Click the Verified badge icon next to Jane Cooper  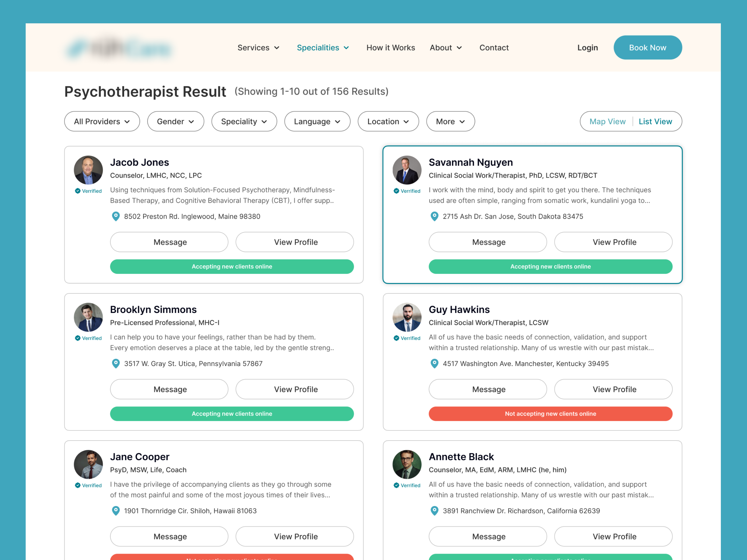[x=78, y=485]
